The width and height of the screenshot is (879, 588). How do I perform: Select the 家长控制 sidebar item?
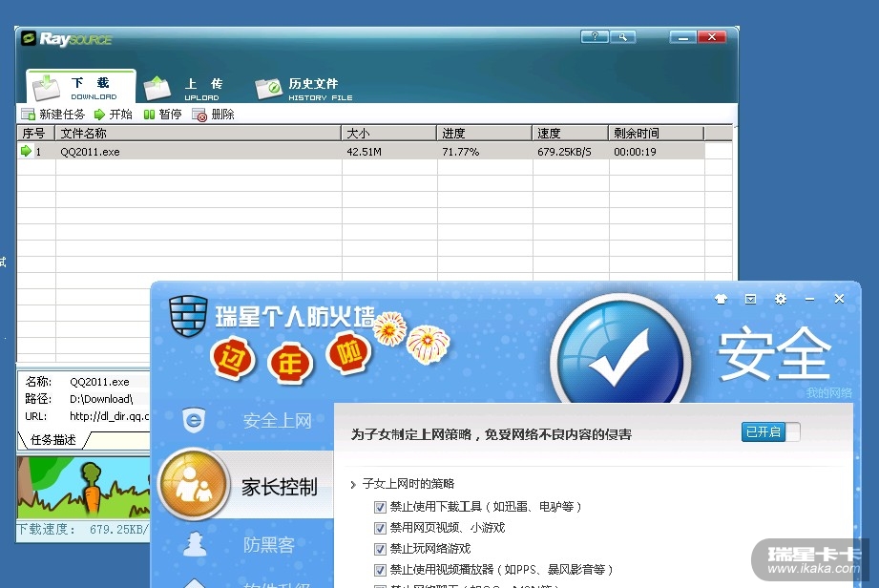[280, 487]
